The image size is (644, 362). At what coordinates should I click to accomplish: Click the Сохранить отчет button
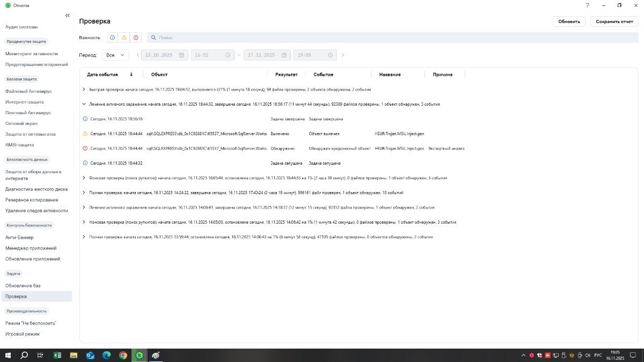(x=614, y=21)
